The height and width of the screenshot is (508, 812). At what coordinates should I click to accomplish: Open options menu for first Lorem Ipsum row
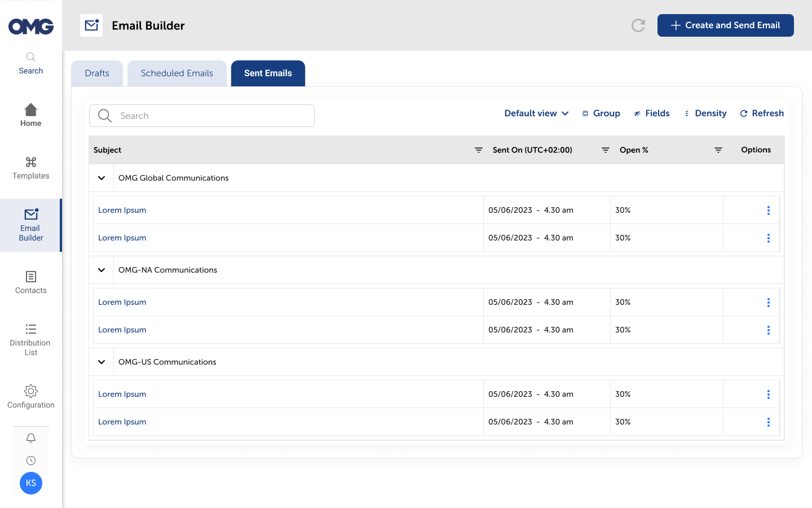coord(768,211)
